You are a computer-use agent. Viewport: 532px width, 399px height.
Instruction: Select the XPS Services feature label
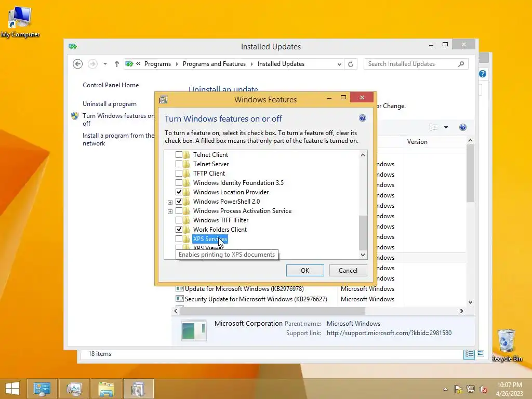coord(210,239)
